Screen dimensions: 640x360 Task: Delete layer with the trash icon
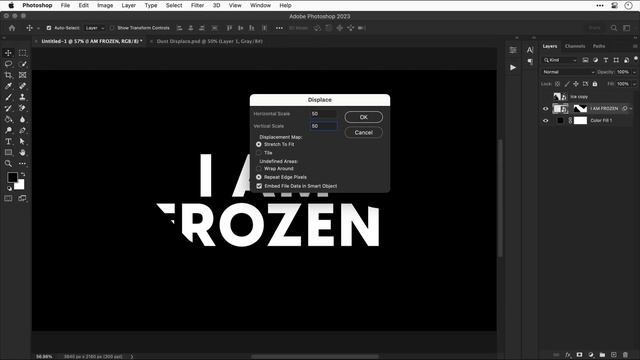625,355
